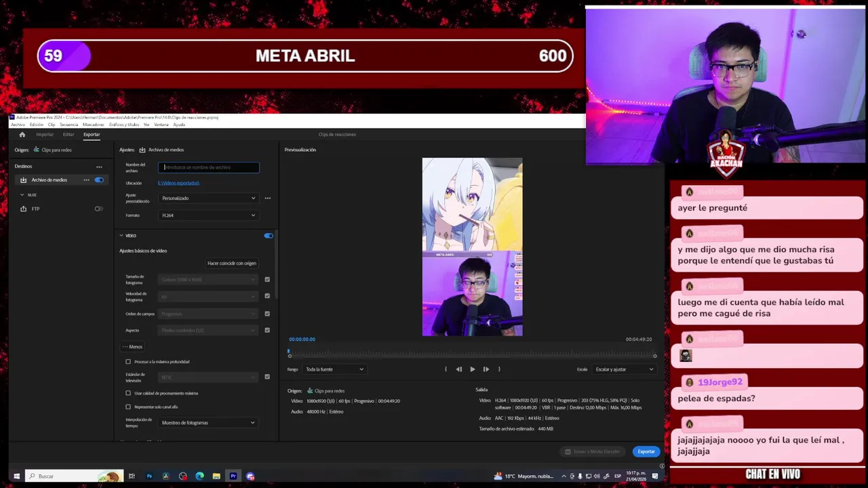
Task: Click the vertical video preview thumbnail
Action: (473, 247)
